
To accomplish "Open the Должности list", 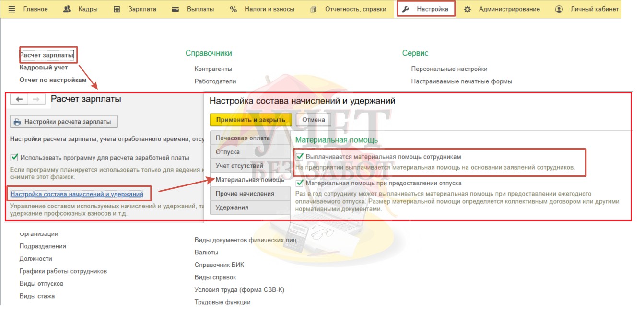I will tap(36, 259).
